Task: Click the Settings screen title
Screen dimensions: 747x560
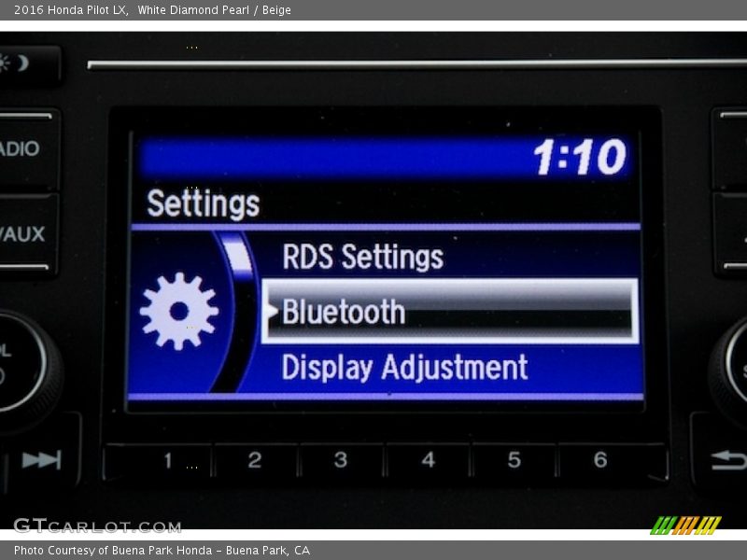Action: 203,203
